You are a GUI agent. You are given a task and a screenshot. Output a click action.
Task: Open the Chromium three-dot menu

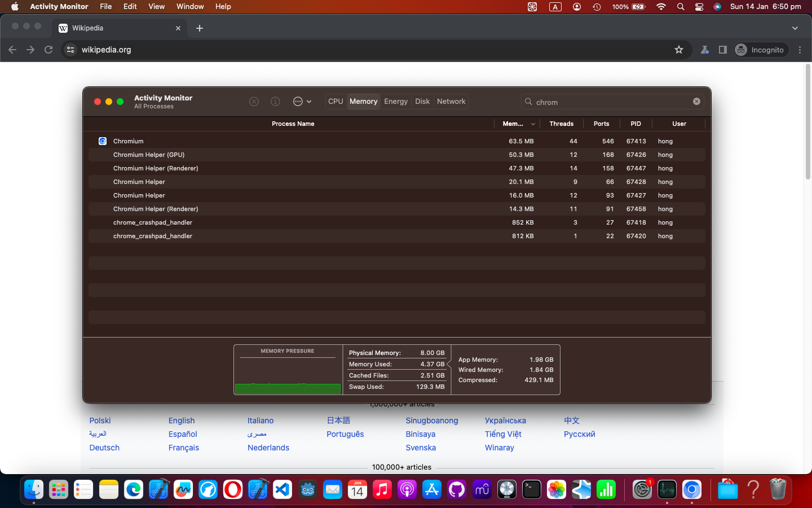click(800, 50)
